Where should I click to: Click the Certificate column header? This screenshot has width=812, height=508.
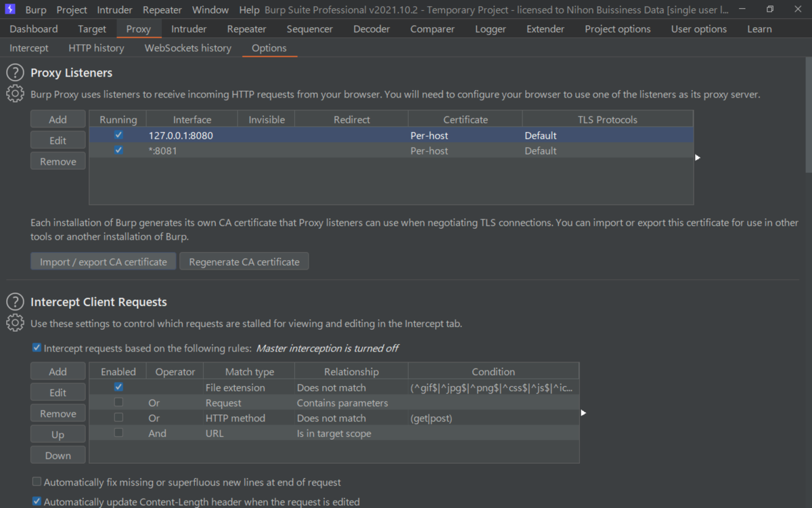(466, 119)
